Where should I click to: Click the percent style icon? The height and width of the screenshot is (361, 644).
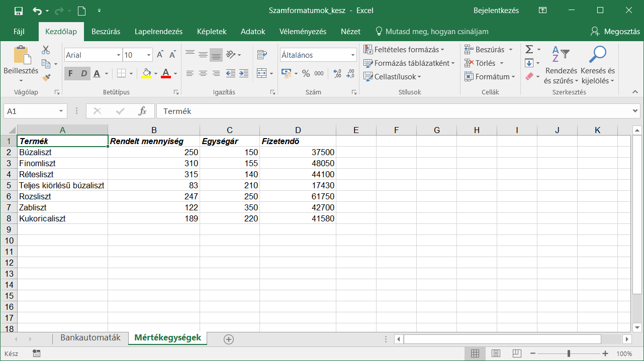(306, 73)
